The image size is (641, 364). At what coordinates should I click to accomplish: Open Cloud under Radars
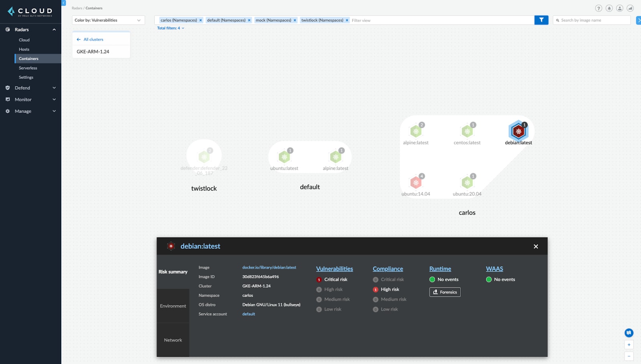[x=24, y=40]
